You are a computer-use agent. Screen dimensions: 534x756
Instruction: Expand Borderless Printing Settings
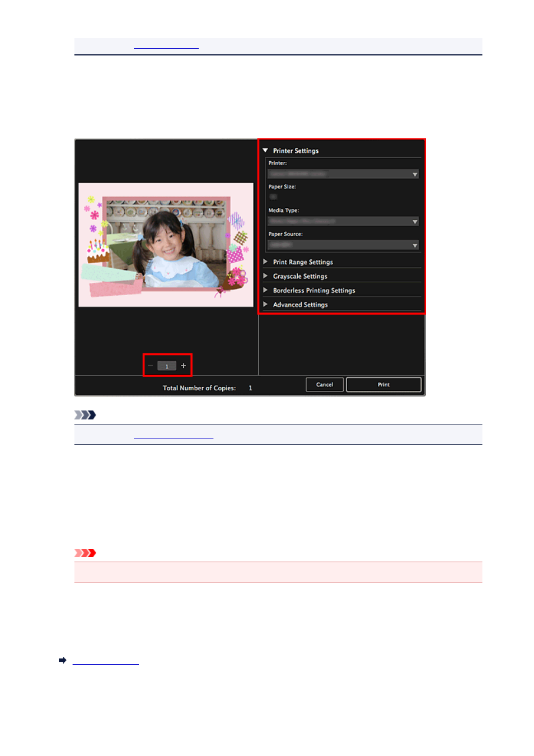pos(265,290)
